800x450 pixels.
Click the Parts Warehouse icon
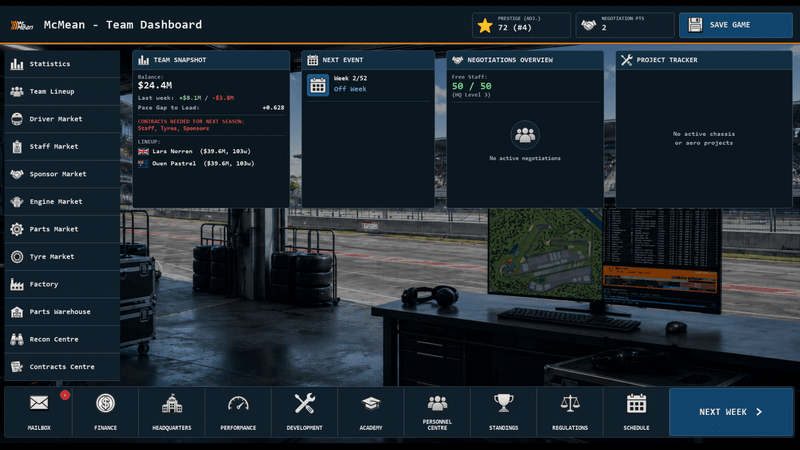point(17,312)
